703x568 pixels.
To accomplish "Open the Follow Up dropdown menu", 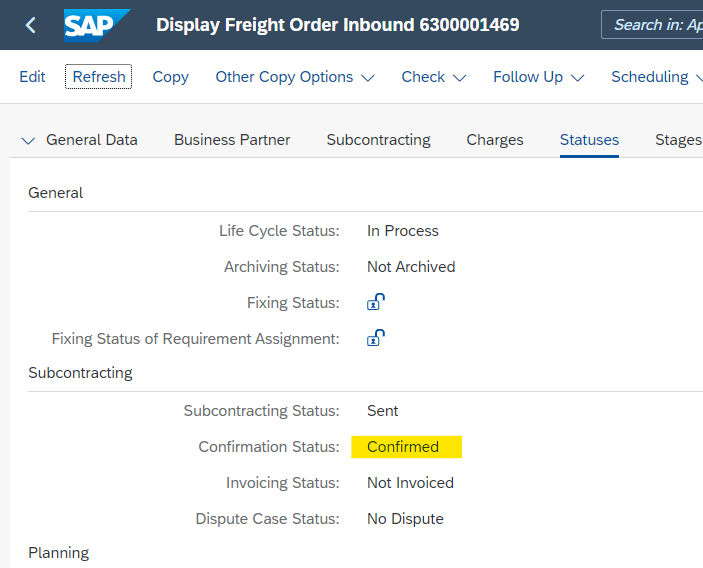I will click(538, 77).
